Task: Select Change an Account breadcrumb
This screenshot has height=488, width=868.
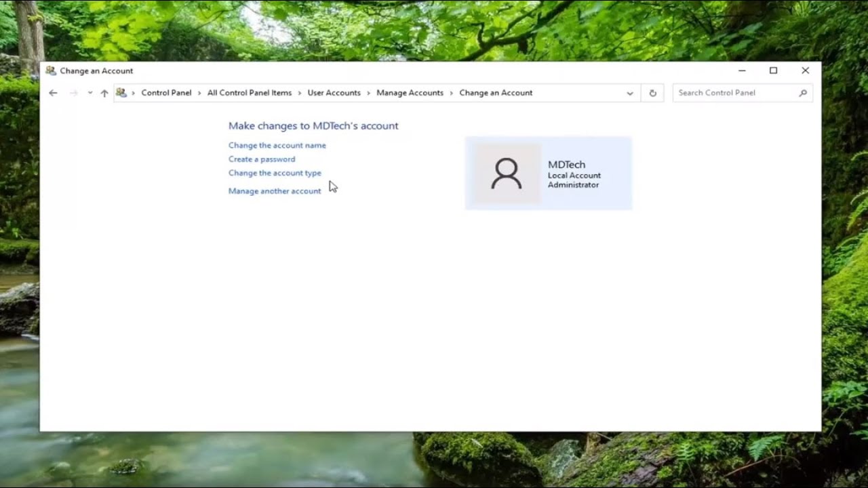Action: pos(496,93)
